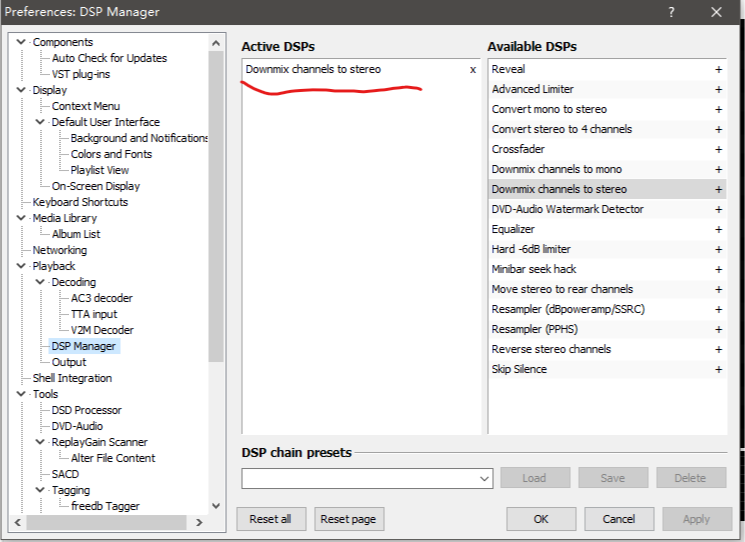Screen dimensions: 745x542
Task: Remove active Downmix channels to stereo DSP
Action: 473,70
